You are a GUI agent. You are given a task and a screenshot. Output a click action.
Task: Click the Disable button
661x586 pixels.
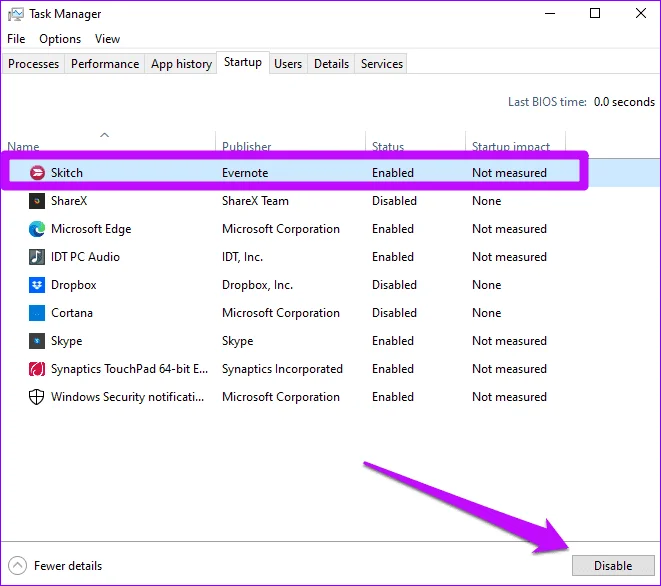[613, 565]
